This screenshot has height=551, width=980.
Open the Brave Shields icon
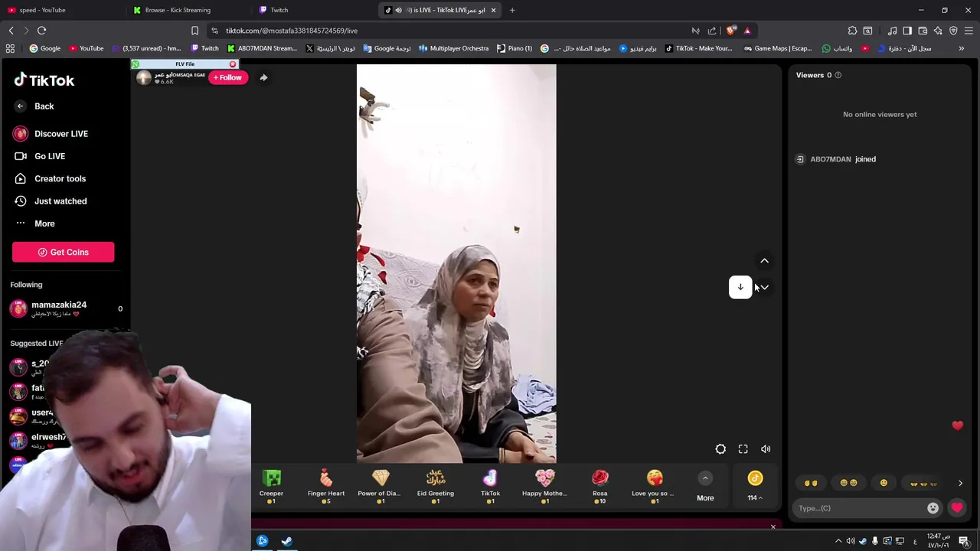[731, 31]
